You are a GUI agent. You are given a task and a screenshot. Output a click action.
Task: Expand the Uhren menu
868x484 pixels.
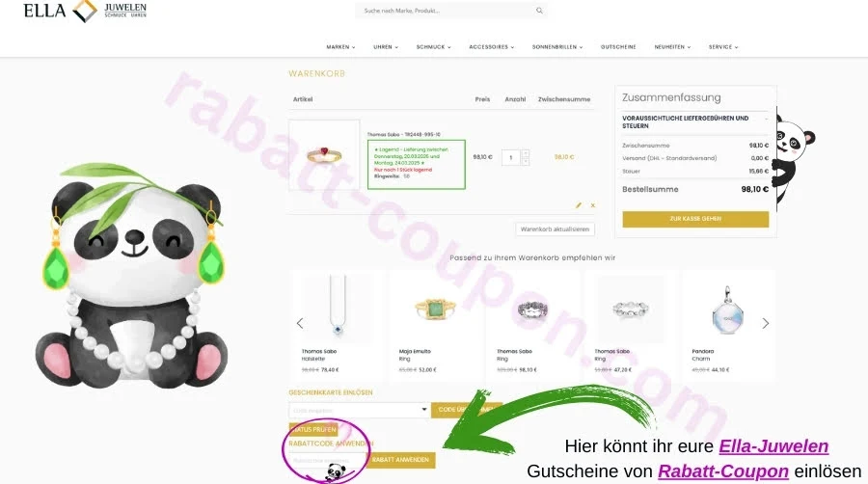(x=385, y=47)
